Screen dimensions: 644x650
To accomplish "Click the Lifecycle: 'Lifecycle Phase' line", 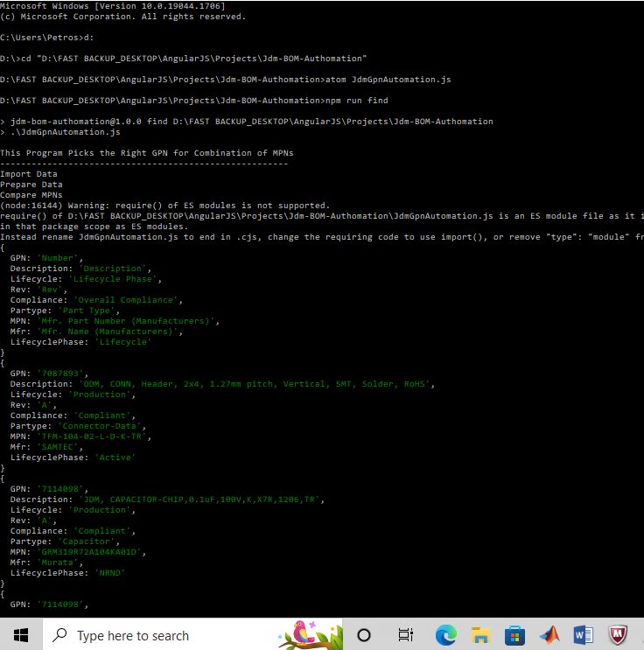I will click(86, 279).
